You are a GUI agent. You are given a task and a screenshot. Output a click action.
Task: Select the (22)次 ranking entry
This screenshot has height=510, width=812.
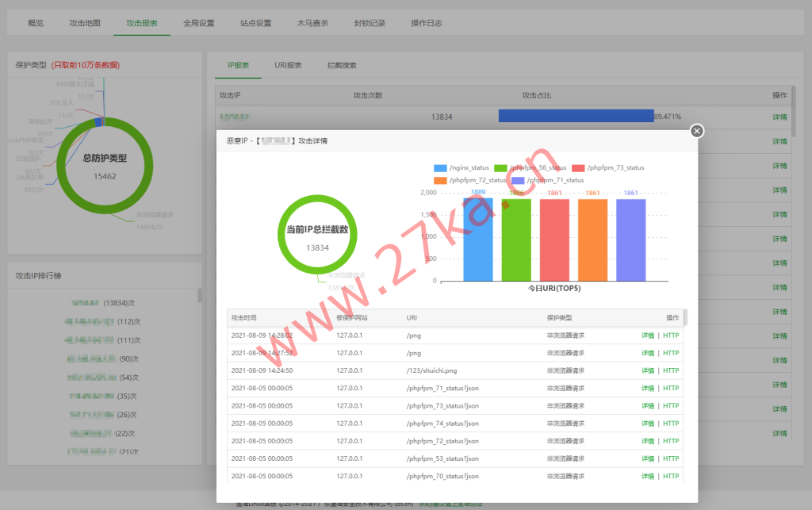[103, 433]
